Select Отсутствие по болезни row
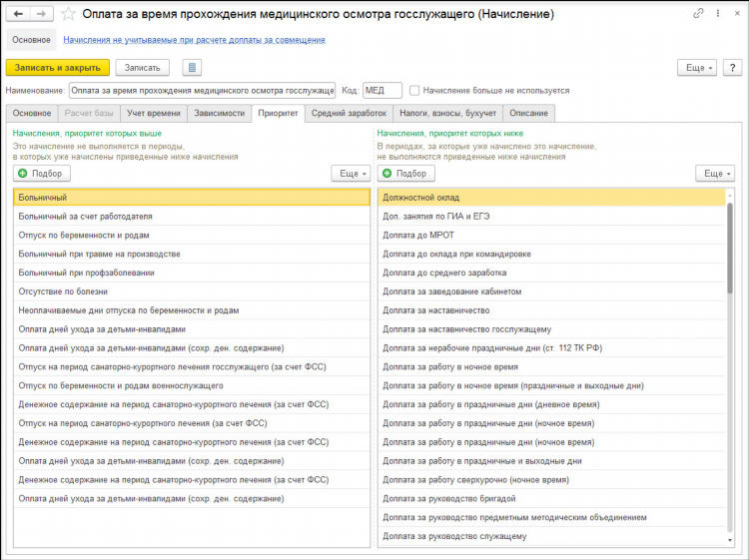The image size is (749, 560). 192,291
